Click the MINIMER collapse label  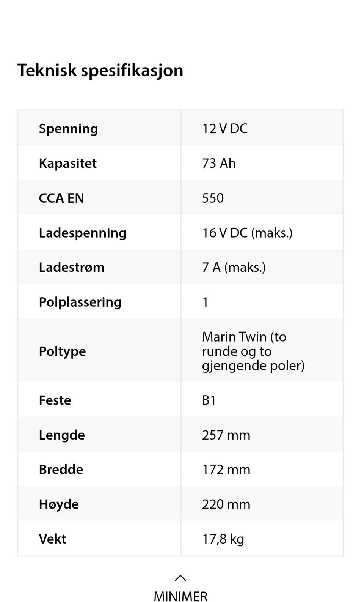180,596
